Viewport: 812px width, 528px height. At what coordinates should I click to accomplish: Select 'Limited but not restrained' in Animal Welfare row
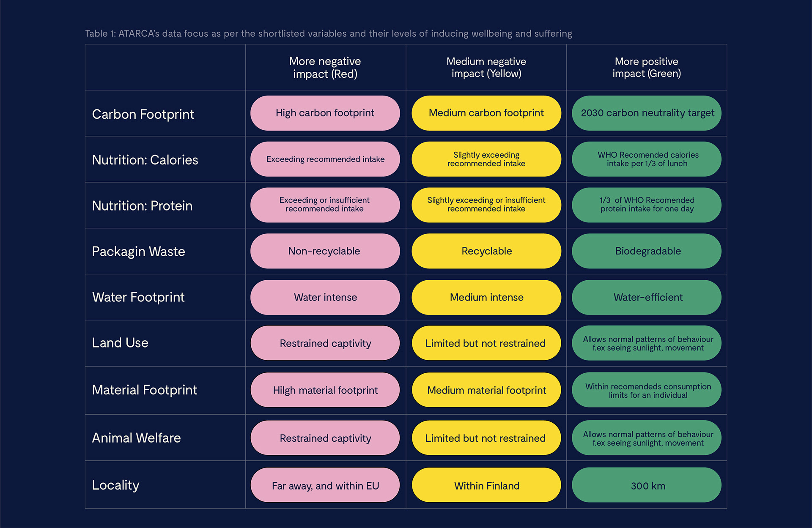(486, 438)
